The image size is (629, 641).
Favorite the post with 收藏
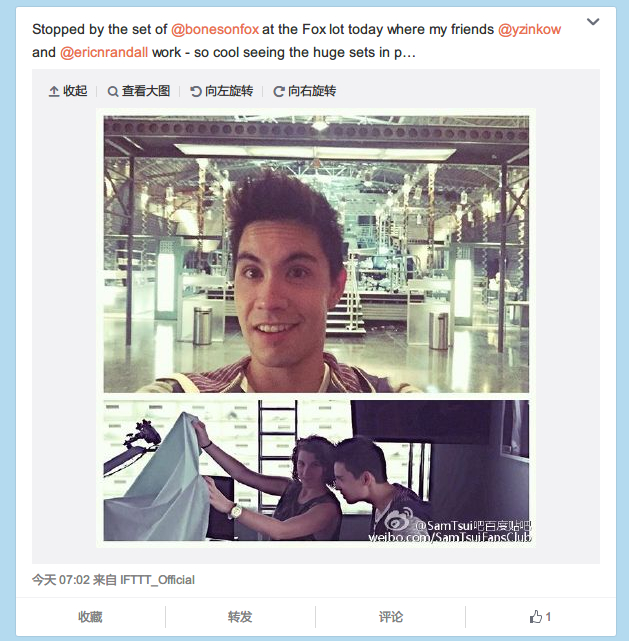90,616
